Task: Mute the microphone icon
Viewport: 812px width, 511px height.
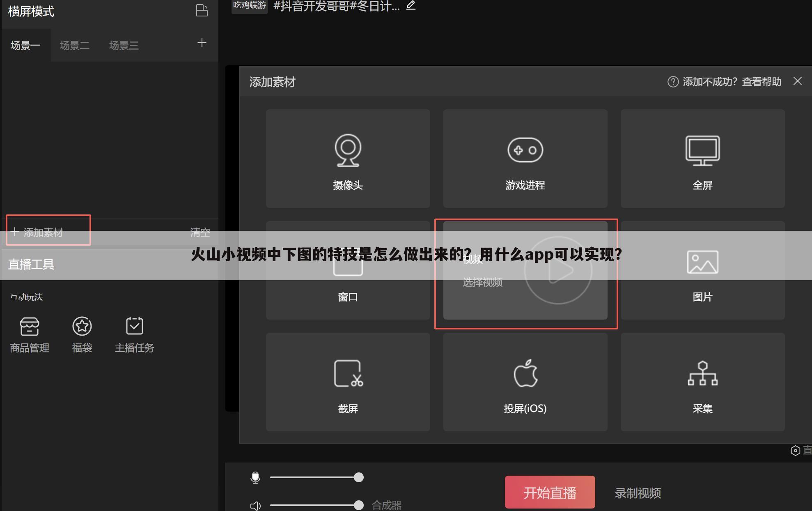Action: (x=255, y=477)
